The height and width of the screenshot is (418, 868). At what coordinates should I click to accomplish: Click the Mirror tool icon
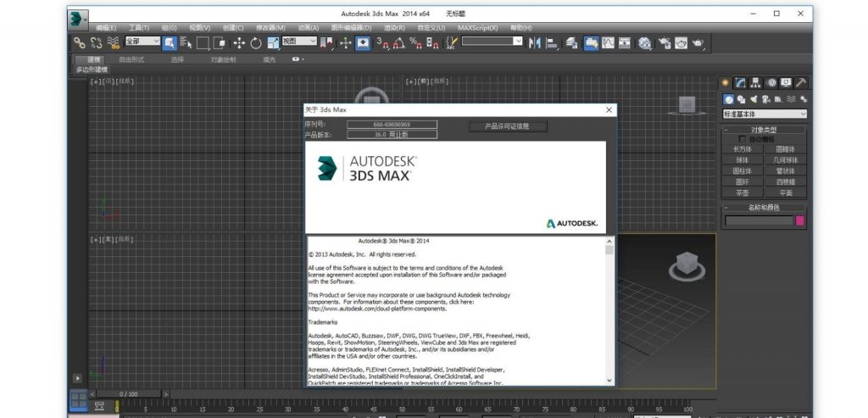click(x=534, y=42)
